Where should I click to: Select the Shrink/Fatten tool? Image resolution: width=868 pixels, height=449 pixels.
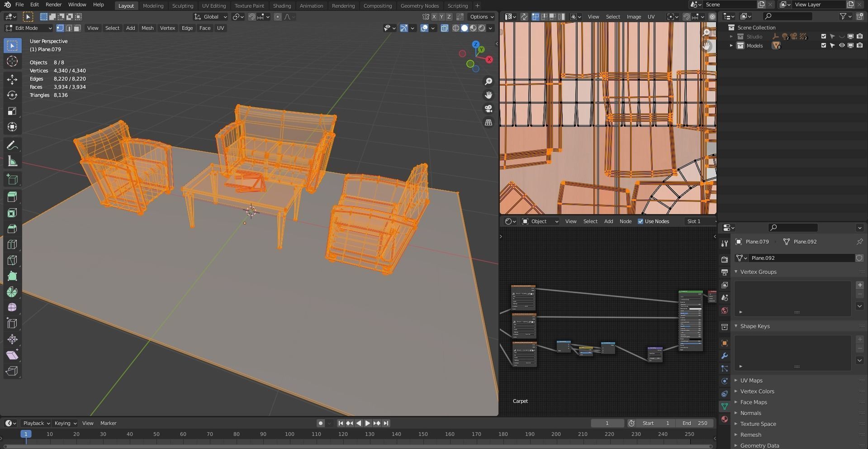12,339
